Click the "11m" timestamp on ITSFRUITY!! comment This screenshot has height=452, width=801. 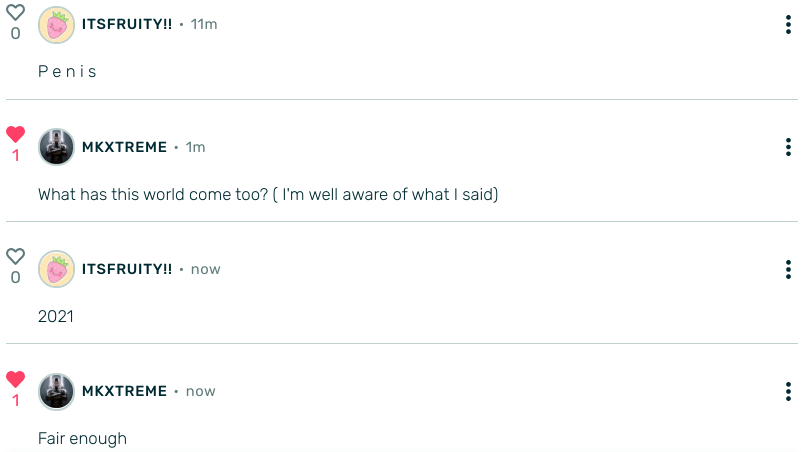[x=204, y=24]
